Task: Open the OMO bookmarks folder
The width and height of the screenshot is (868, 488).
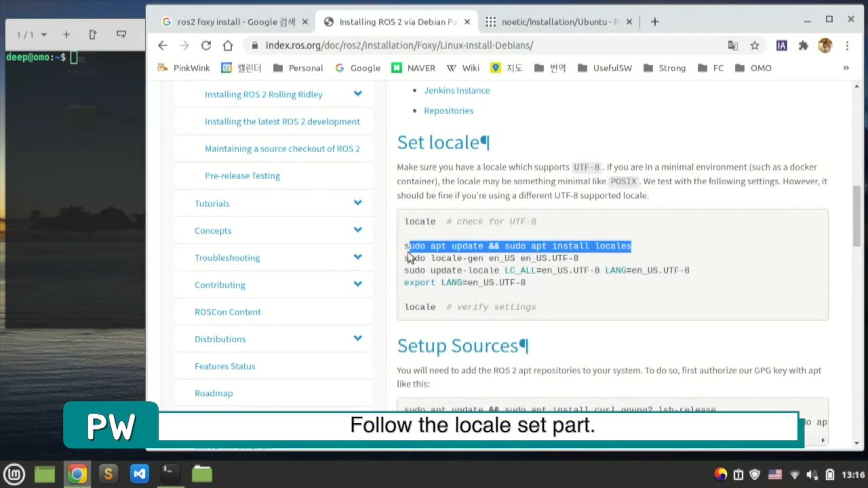Action: coord(753,68)
